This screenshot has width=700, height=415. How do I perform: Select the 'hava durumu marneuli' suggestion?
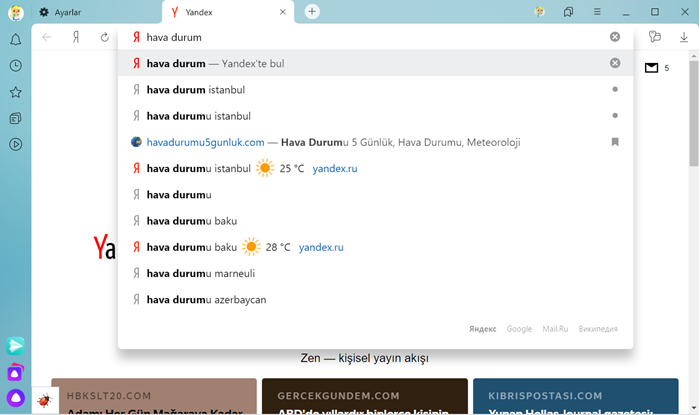[x=375, y=273]
